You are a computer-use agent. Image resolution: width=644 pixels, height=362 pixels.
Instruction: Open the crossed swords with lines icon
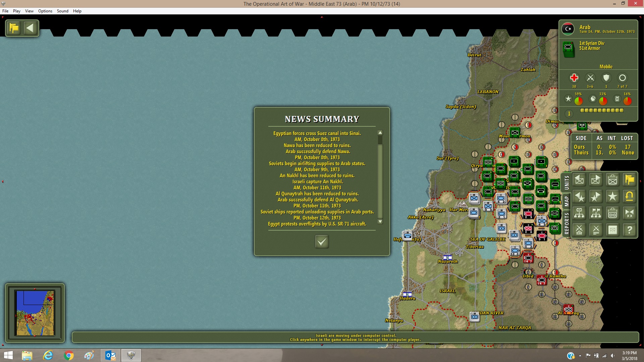point(596,230)
